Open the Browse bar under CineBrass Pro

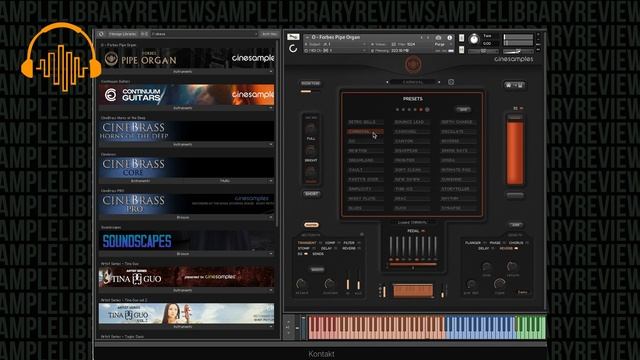[x=183, y=218]
